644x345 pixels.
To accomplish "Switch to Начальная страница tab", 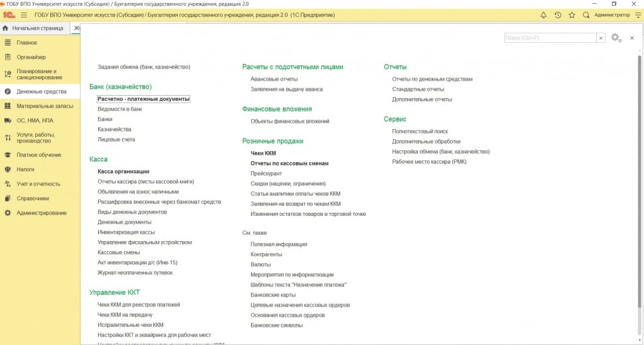I will [35, 28].
